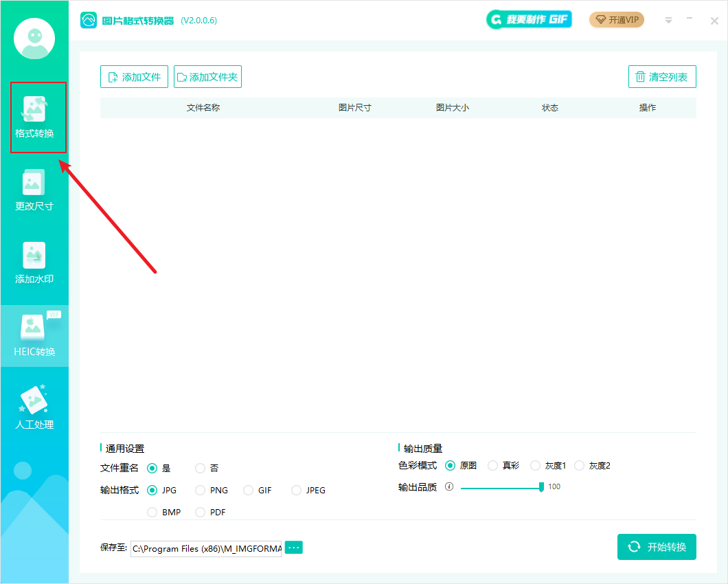Minimize the converter window
The image size is (728, 584).
[x=690, y=19]
